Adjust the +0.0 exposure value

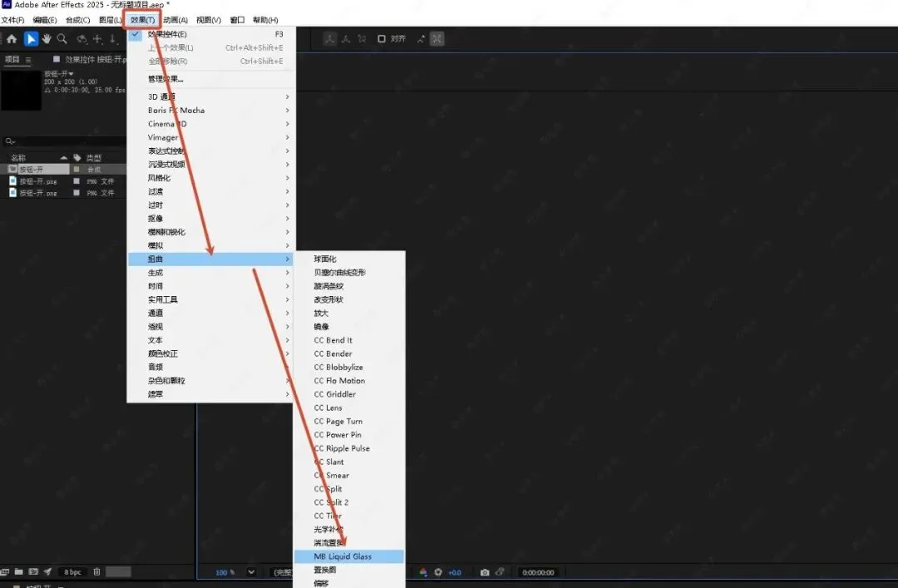click(454, 572)
